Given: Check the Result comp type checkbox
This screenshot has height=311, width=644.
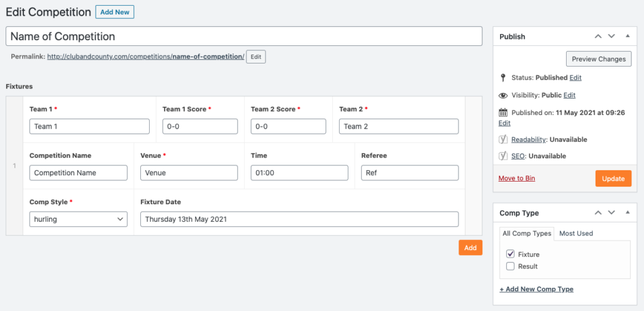Looking at the screenshot, I should click(x=511, y=266).
